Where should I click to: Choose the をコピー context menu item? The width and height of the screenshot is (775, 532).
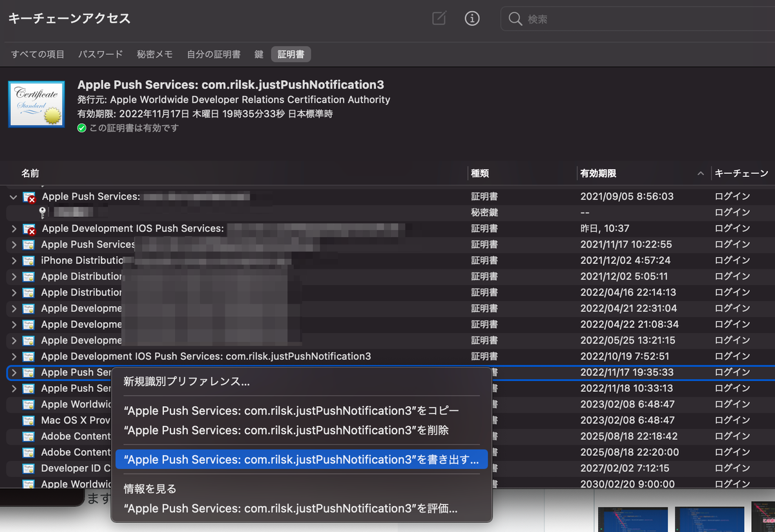pos(302,411)
